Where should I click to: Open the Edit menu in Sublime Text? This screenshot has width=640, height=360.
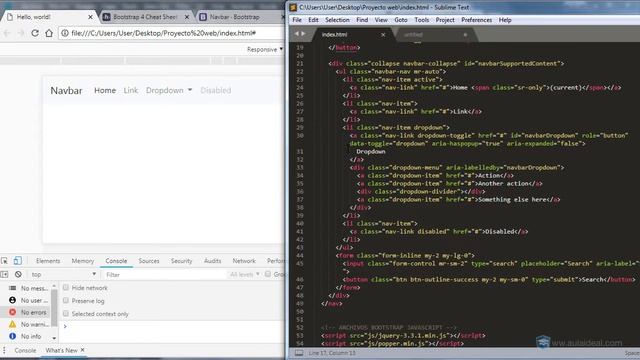tap(313, 20)
